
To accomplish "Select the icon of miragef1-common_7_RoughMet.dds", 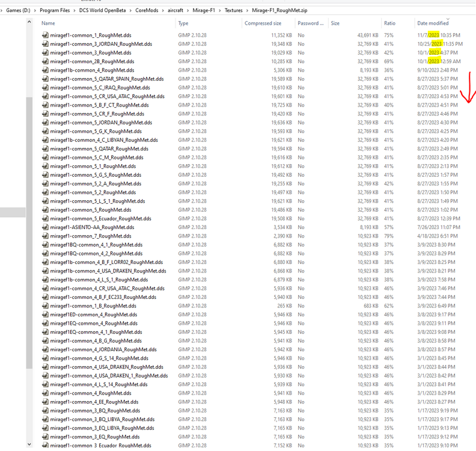I will (45, 236).
